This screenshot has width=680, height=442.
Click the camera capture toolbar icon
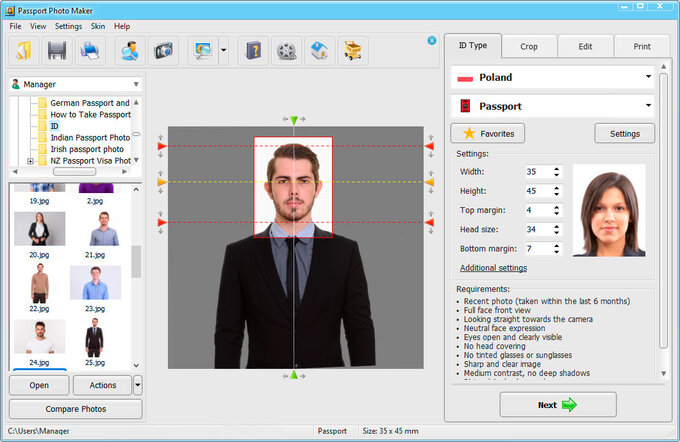coord(163,51)
